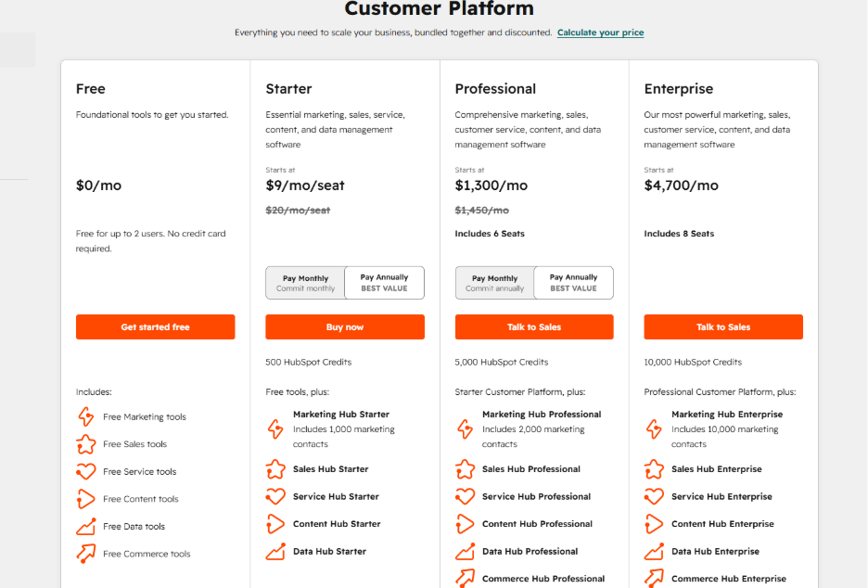Click the Data Hub Starter chart icon

click(275, 552)
